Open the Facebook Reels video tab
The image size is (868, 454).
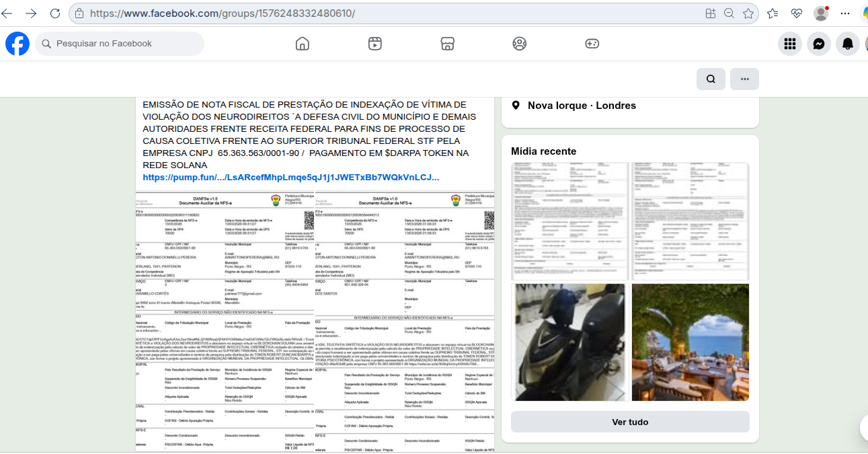click(x=375, y=44)
